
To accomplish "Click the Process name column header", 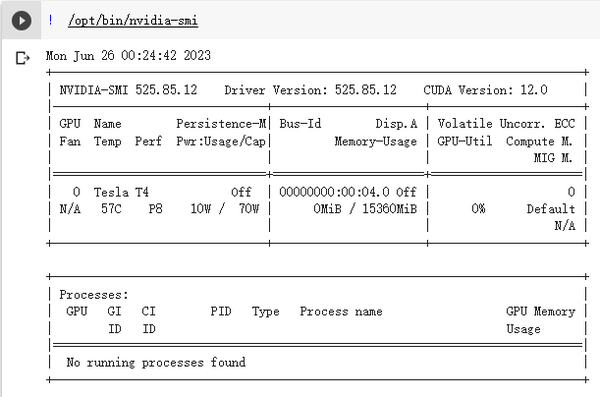I will (341, 311).
